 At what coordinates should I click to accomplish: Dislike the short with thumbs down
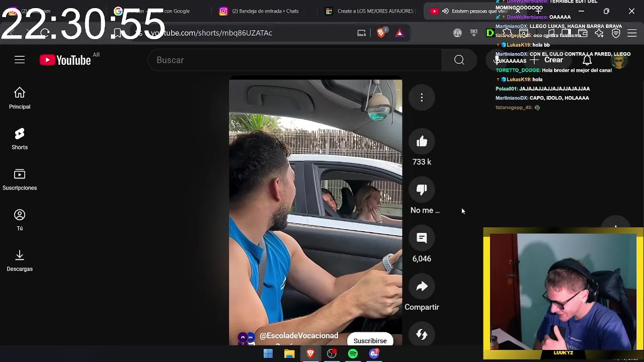pos(422,190)
